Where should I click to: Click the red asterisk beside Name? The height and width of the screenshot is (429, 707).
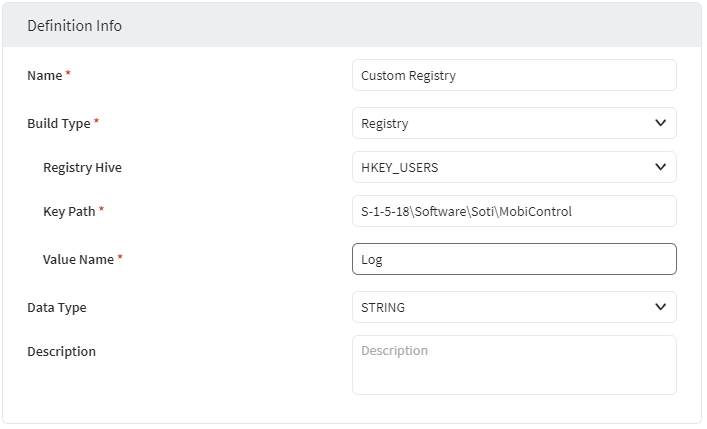coord(68,75)
